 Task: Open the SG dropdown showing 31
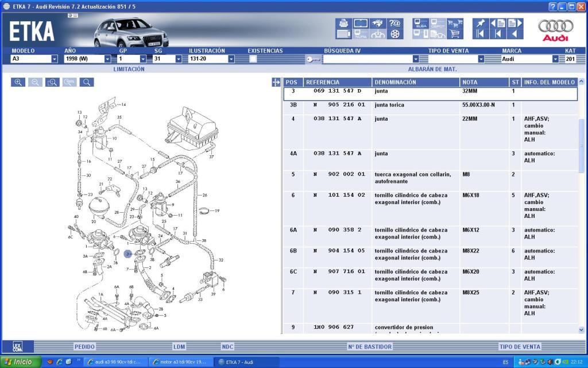pos(179,59)
